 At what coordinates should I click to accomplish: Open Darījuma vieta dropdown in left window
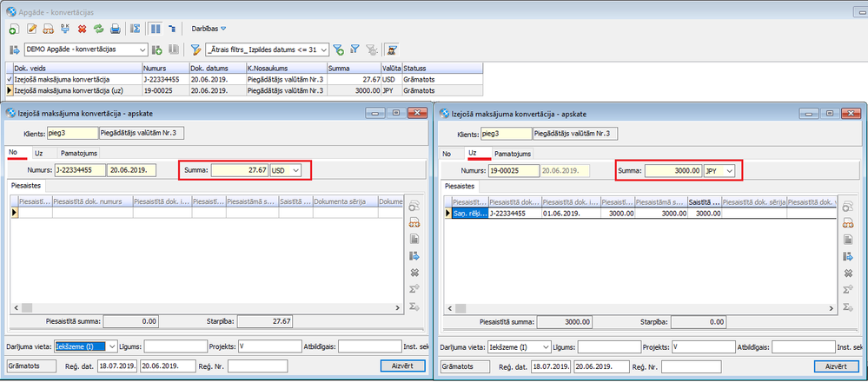[112, 346]
